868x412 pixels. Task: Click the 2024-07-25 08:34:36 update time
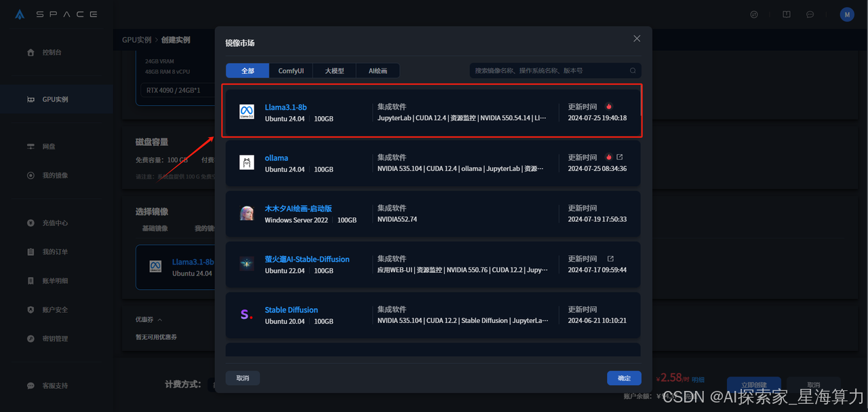click(597, 169)
